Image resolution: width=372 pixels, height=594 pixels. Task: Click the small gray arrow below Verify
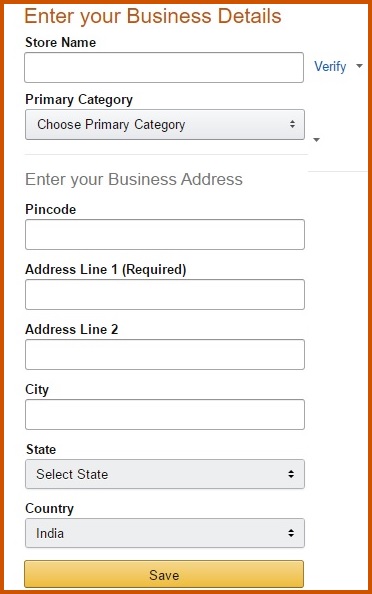(x=317, y=140)
